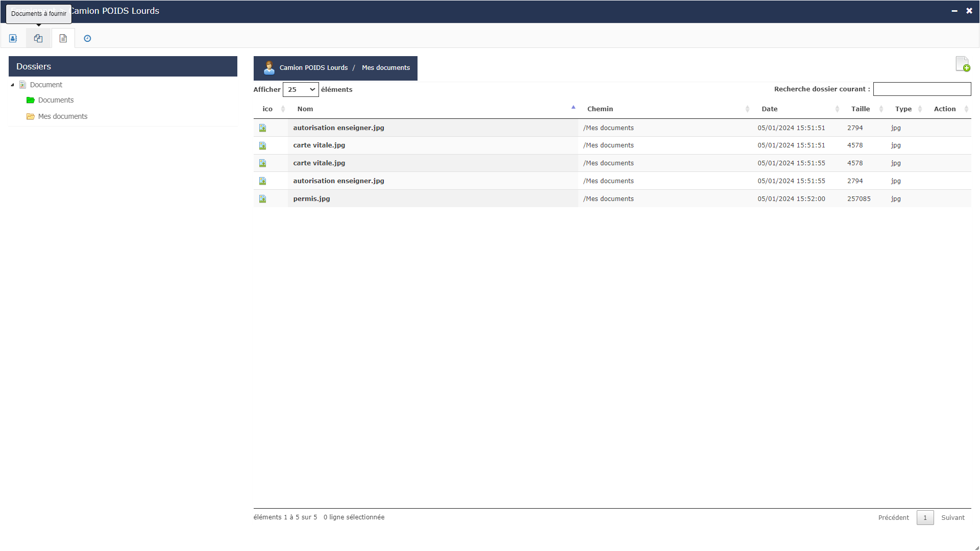Click page number 1 in the pagination
Viewport: 980px width, 551px height.
pyautogui.click(x=925, y=517)
